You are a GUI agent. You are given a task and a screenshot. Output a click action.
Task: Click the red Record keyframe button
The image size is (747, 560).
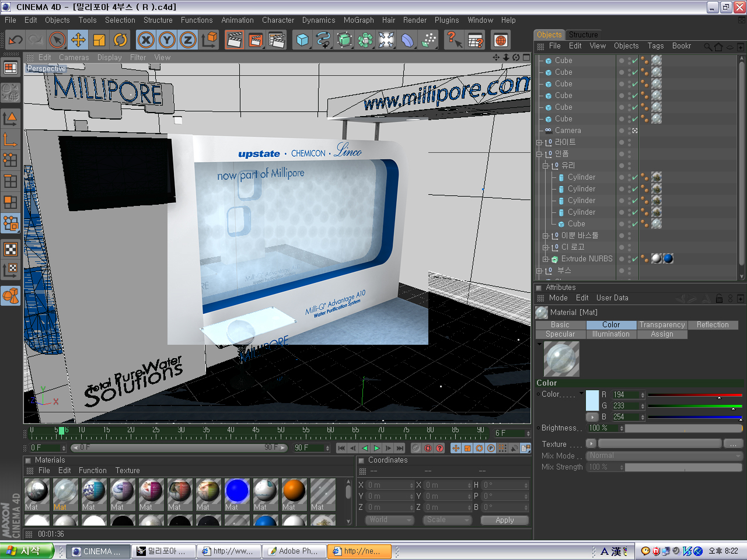click(x=428, y=448)
